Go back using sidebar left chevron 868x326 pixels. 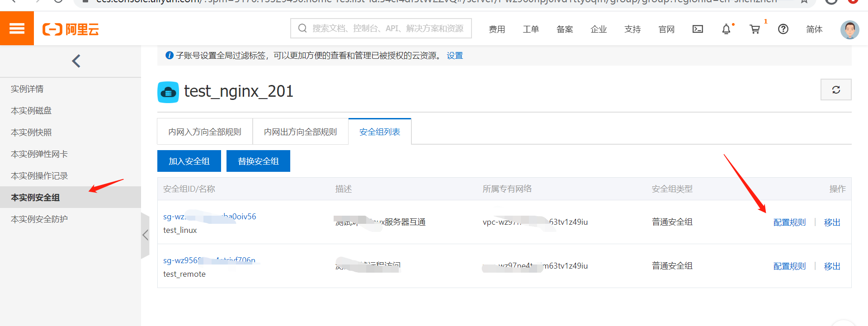[x=76, y=61]
